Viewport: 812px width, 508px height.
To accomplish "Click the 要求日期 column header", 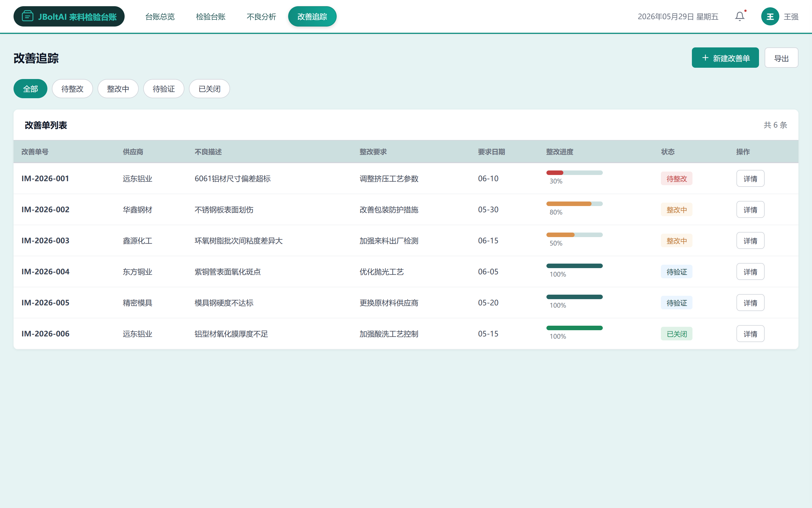I will [491, 152].
